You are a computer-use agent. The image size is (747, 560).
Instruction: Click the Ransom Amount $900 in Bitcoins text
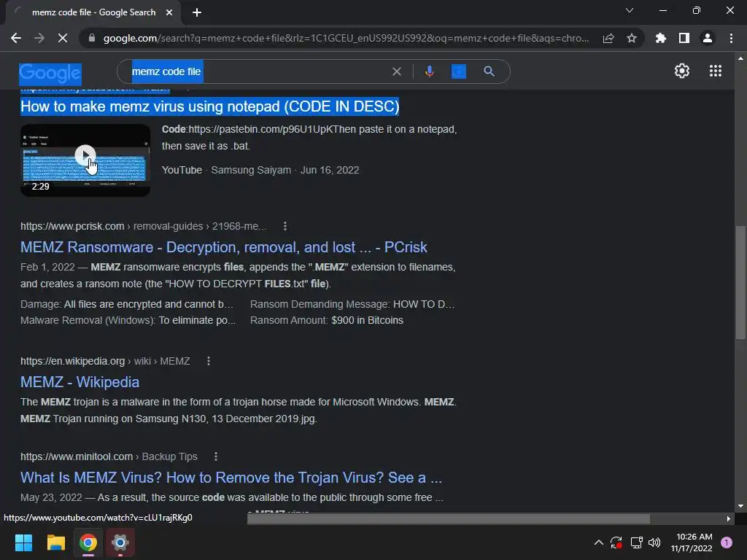click(x=326, y=321)
